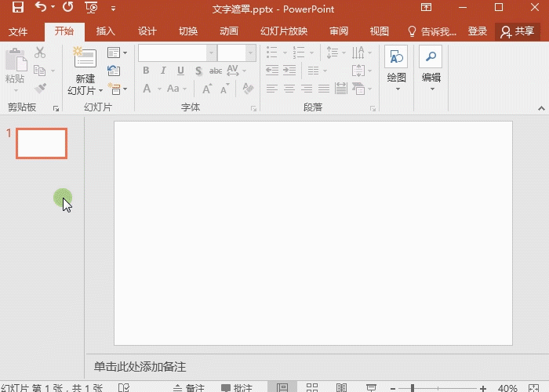Open the 审阅 tab
The image size is (549, 392).
339,31
